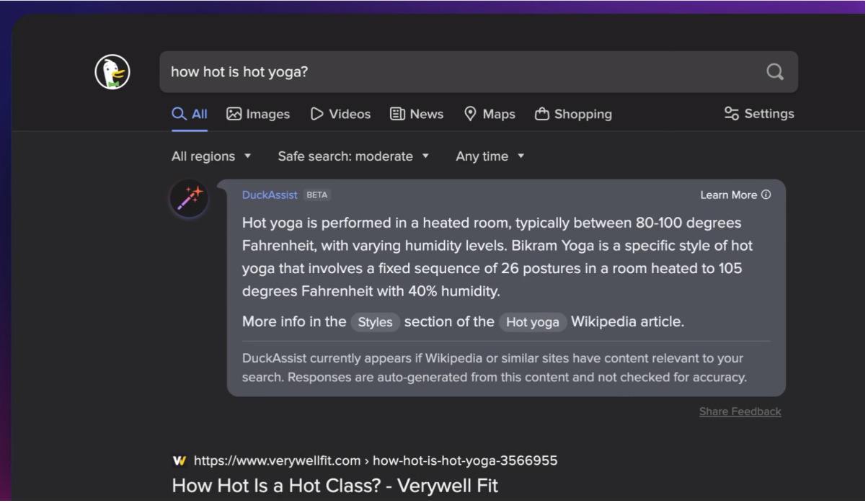Click the DuckAssist disclaimer text
This screenshot has width=868, height=503.
click(x=494, y=368)
